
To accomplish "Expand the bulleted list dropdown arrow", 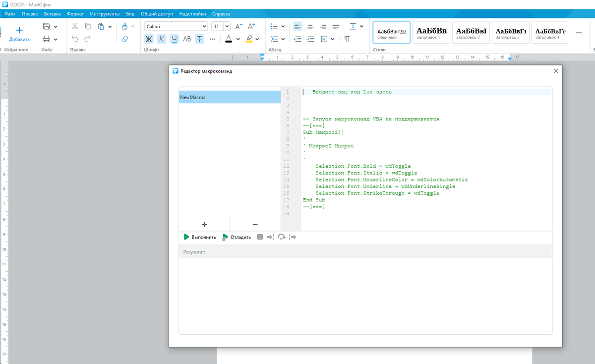I will tap(283, 26).
